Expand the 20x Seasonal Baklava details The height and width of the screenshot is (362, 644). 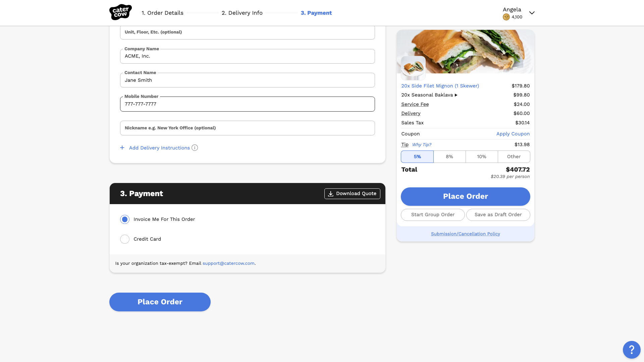point(456,95)
